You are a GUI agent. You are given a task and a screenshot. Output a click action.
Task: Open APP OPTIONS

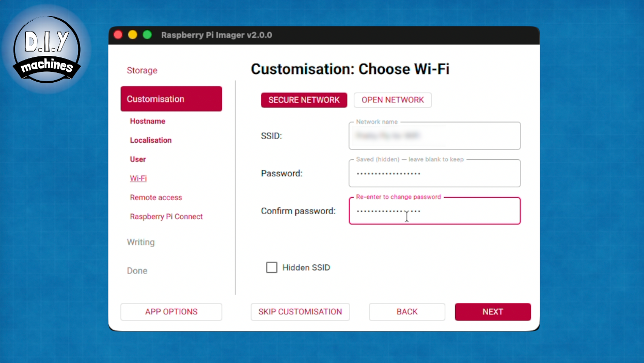point(171,312)
